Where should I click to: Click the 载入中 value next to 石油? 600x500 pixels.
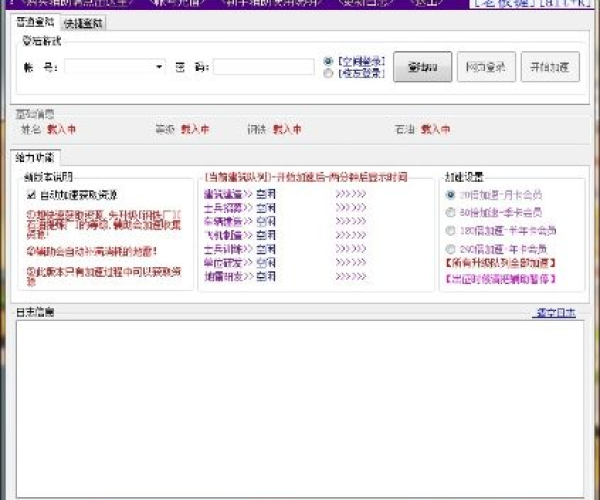pyautogui.click(x=435, y=129)
